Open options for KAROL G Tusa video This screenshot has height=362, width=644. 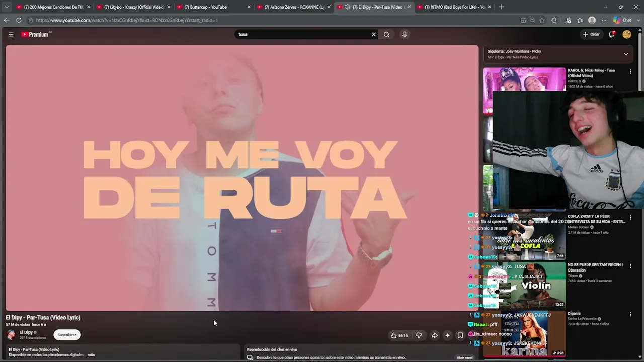(630, 72)
